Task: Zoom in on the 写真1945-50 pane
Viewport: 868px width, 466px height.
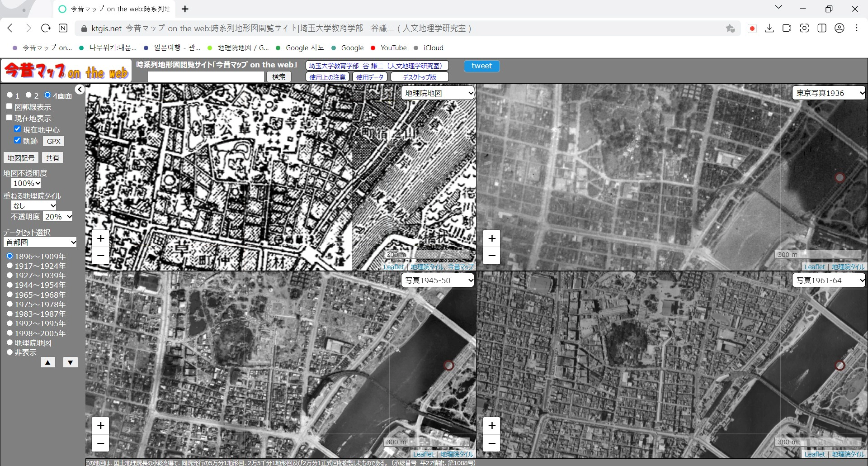Action: tap(100, 426)
